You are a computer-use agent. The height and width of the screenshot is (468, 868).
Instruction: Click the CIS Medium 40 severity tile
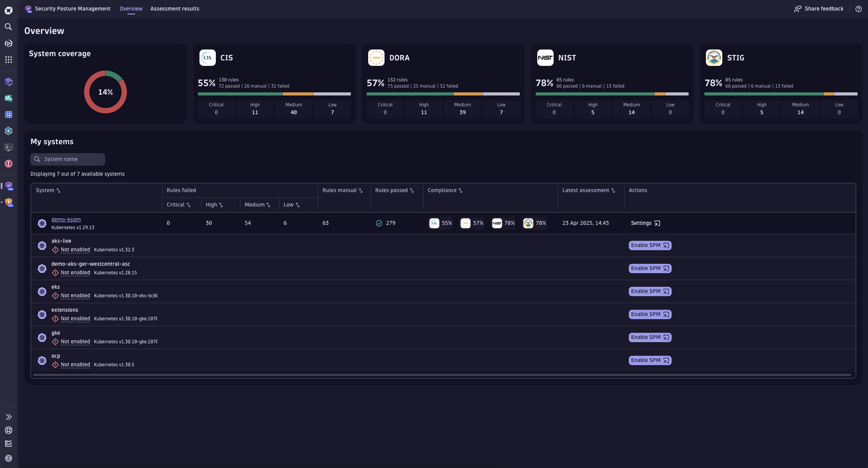click(x=294, y=109)
